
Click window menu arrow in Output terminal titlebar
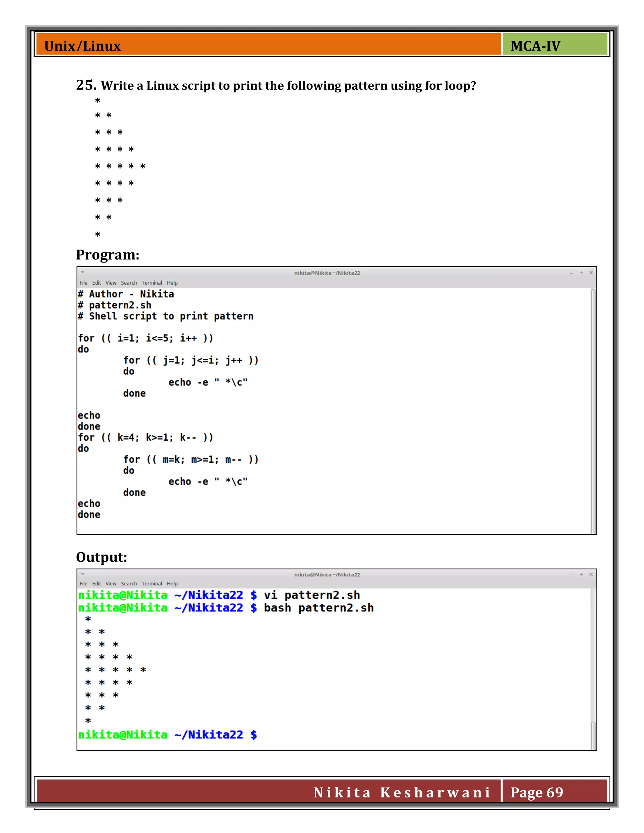coord(82,574)
